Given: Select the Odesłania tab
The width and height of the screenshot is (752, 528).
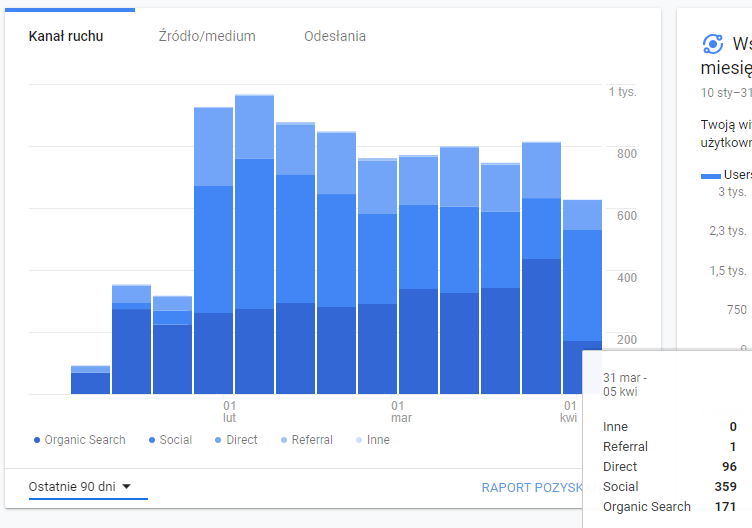Looking at the screenshot, I should (335, 36).
